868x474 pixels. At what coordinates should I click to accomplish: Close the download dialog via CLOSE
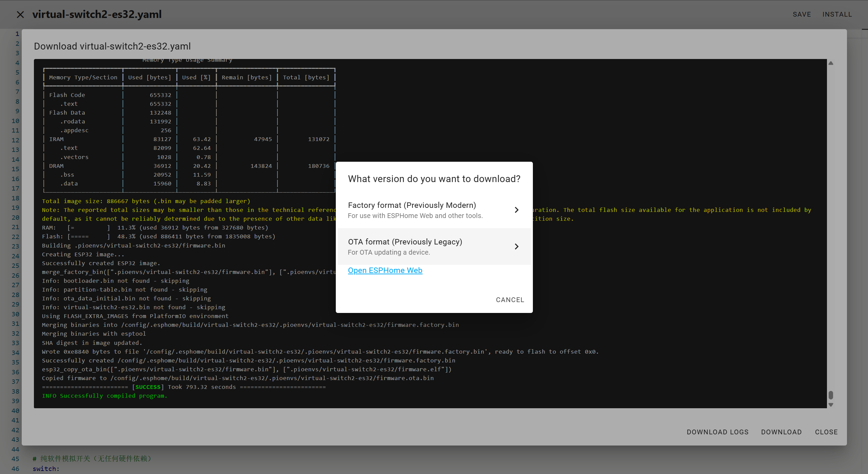point(826,432)
